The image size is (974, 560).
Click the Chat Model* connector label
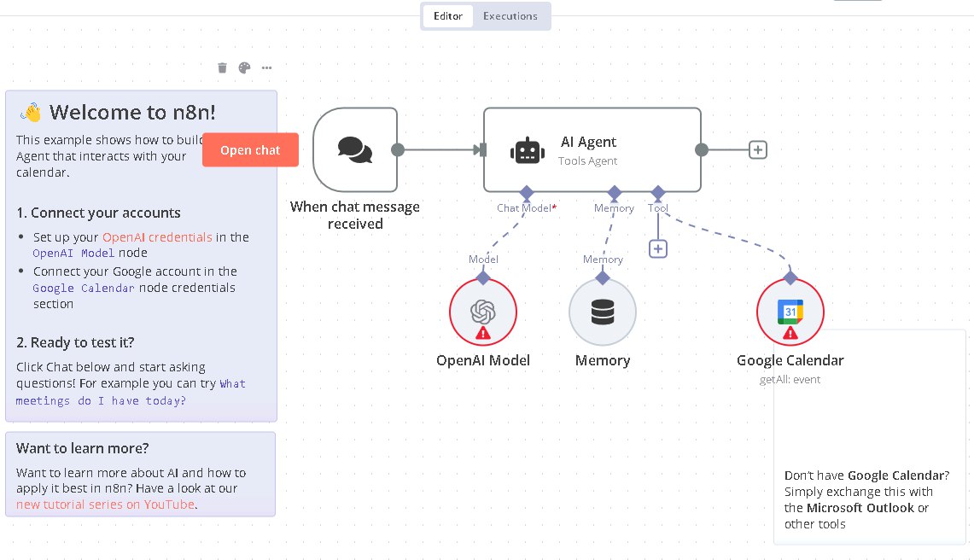point(527,208)
